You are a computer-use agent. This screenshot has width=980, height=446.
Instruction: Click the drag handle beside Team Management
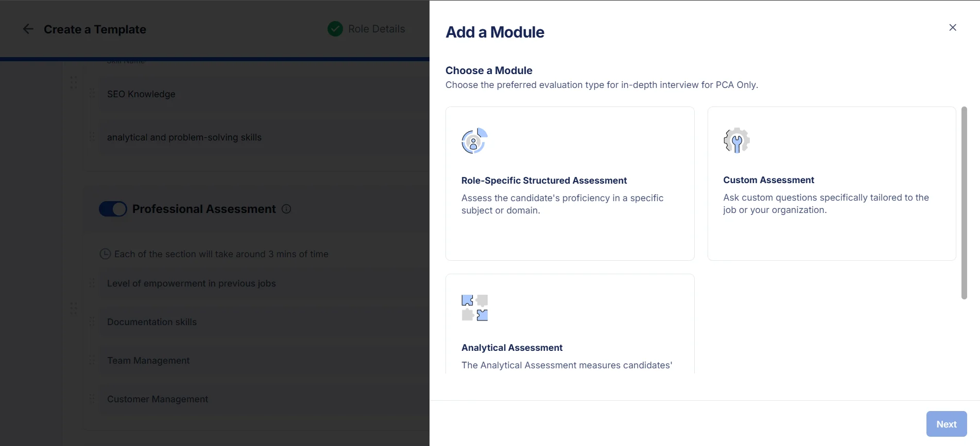pyautogui.click(x=92, y=360)
